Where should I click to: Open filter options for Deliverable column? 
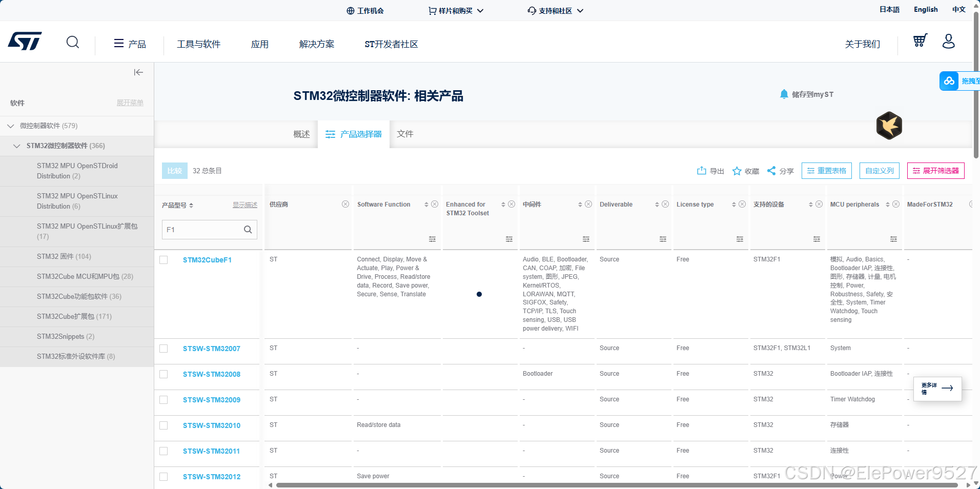663,239
